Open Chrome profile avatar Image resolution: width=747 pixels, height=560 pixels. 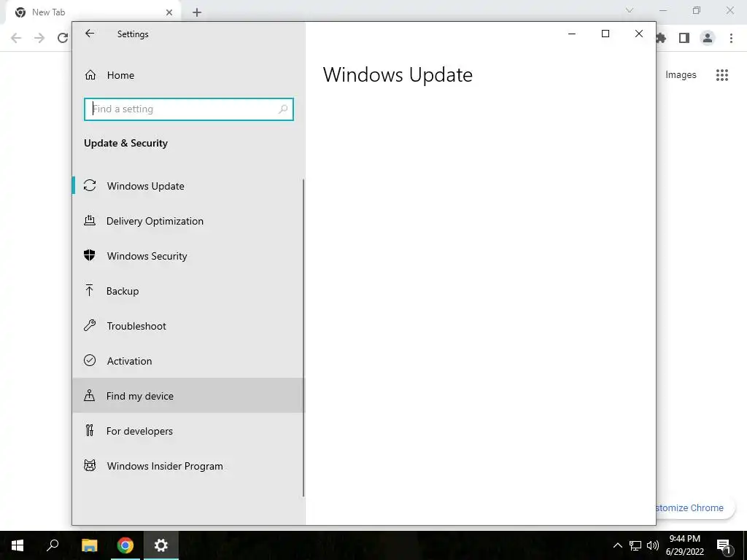pos(708,38)
